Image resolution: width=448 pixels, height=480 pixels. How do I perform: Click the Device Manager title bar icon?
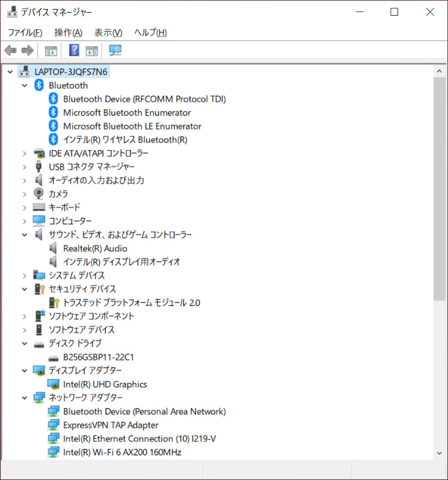point(12,11)
